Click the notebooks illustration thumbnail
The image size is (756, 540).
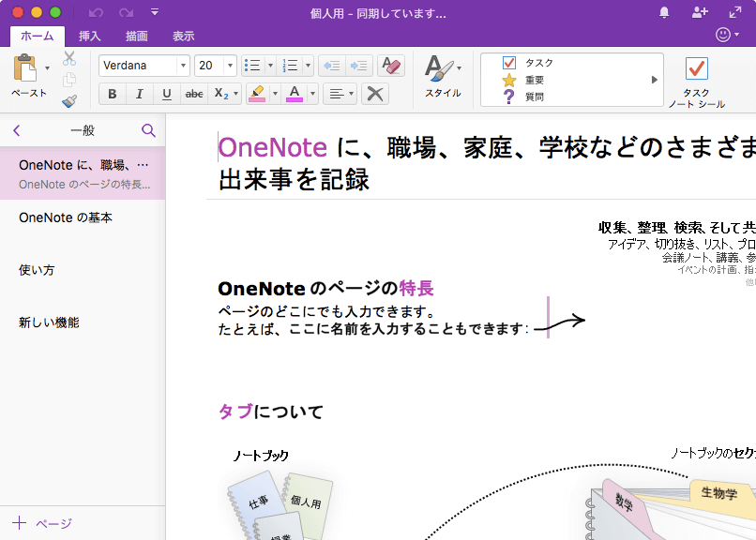(280, 506)
